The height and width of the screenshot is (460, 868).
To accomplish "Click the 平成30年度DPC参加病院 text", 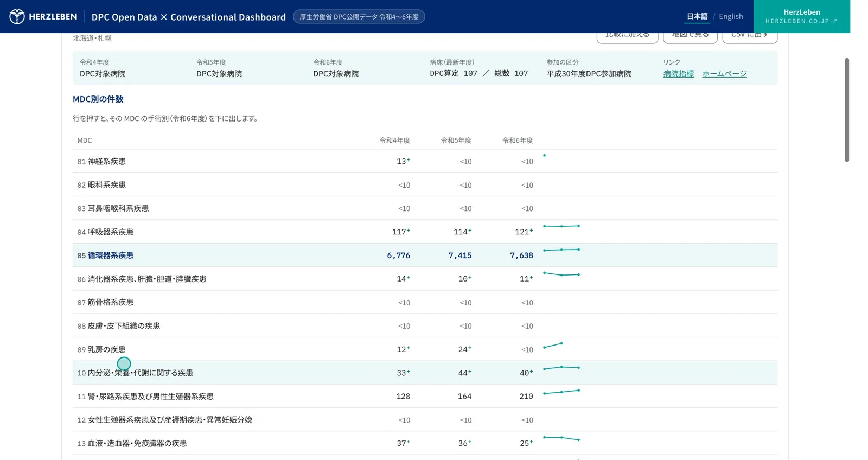I will (589, 74).
